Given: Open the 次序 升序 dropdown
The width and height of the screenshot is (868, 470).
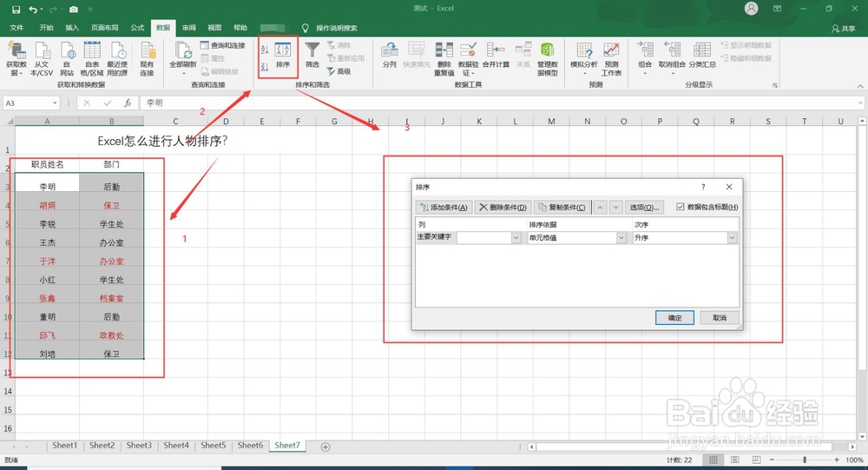Looking at the screenshot, I should point(732,238).
